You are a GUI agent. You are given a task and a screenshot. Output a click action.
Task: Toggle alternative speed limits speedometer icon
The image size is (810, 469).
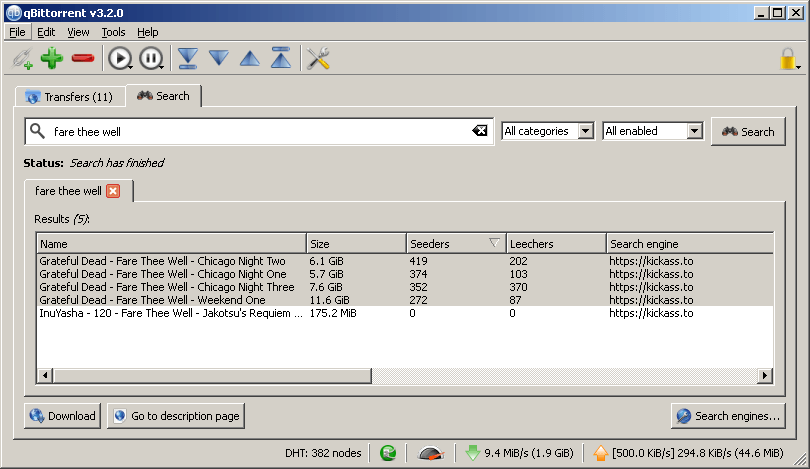pyautogui.click(x=431, y=454)
